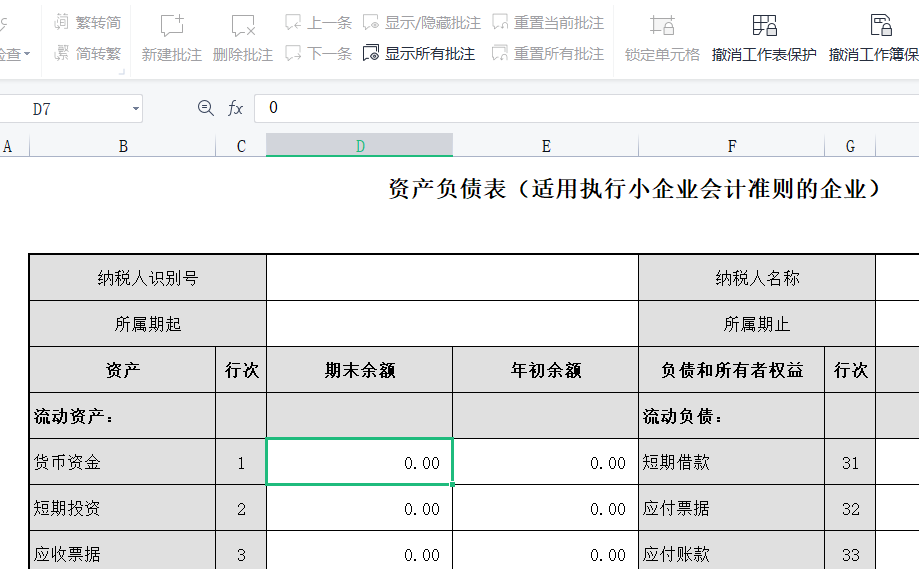919x569 pixels.
Task: Select column C header
Action: 241,146
